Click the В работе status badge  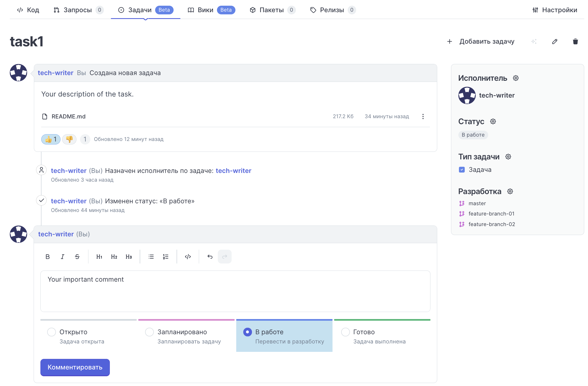[473, 135]
